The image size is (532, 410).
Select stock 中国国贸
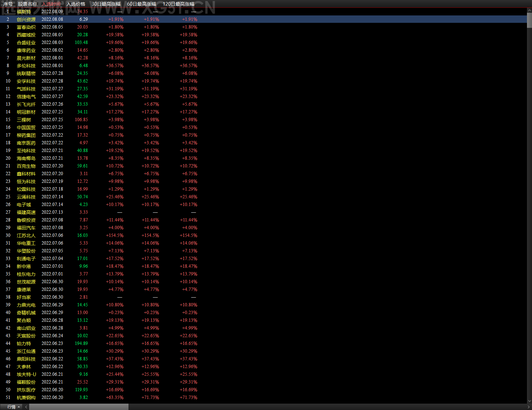click(26, 127)
